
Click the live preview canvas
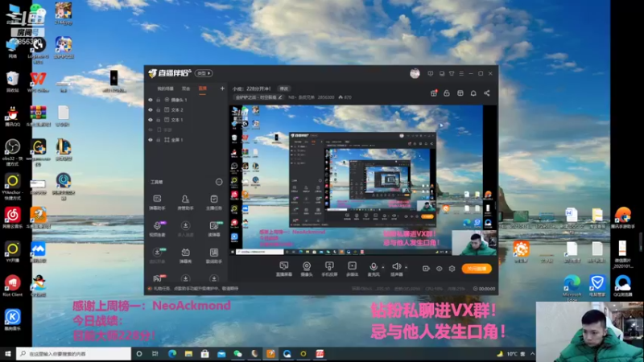tap(363, 180)
